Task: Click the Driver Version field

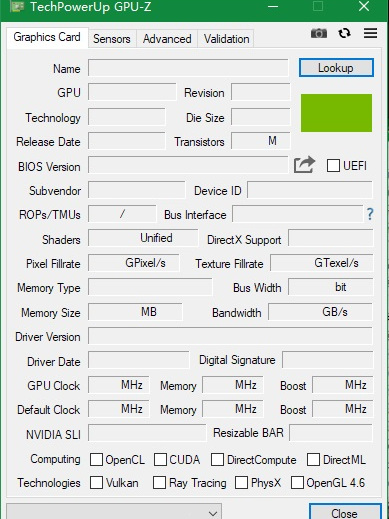Action: [230, 336]
